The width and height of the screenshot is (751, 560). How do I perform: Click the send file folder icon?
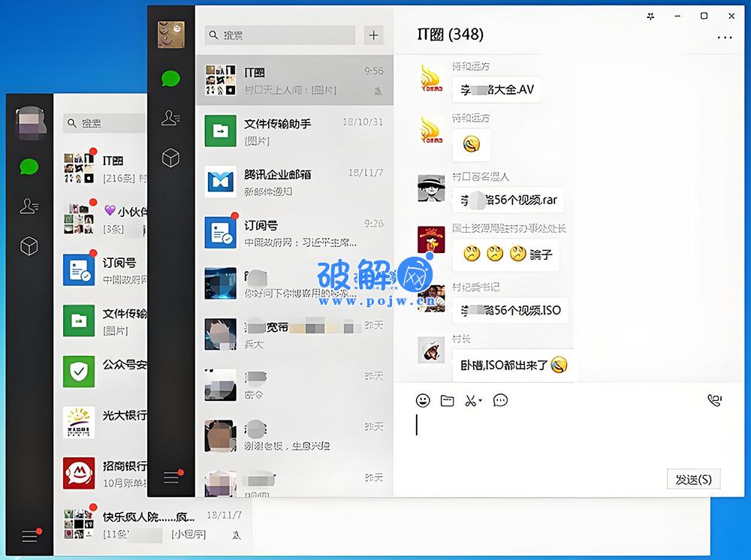click(447, 400)
